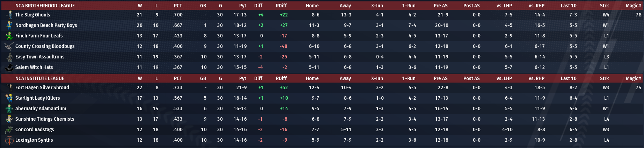Sort Brotherhood League by RDiff header
This screenshot has height=148, width=644.
(x=281, y=6)
